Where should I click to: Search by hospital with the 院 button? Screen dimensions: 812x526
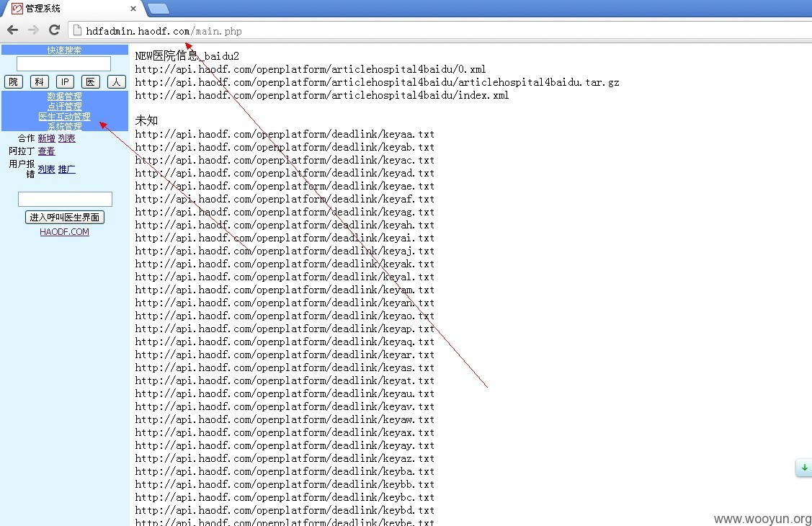[x=14, y=82]
